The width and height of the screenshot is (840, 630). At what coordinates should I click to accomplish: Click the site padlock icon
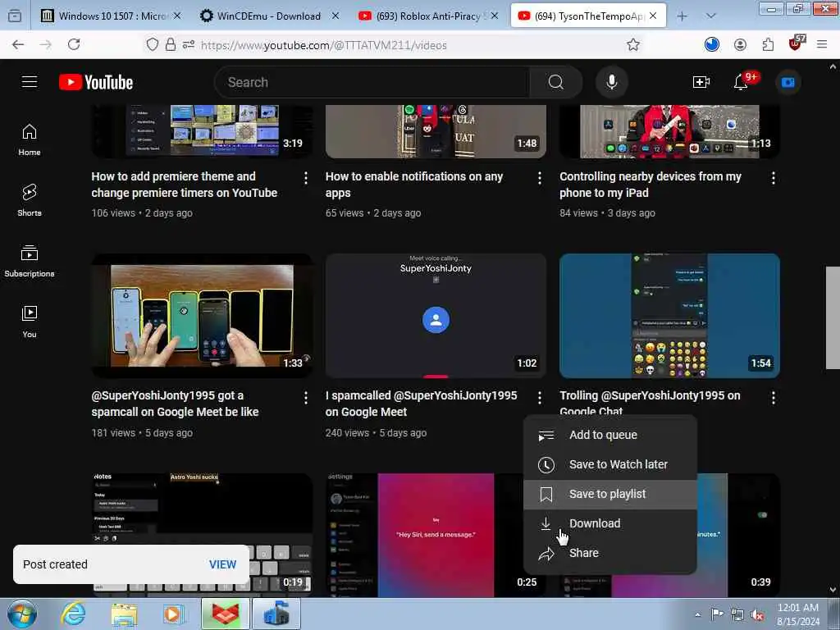[x=171, y=45]
